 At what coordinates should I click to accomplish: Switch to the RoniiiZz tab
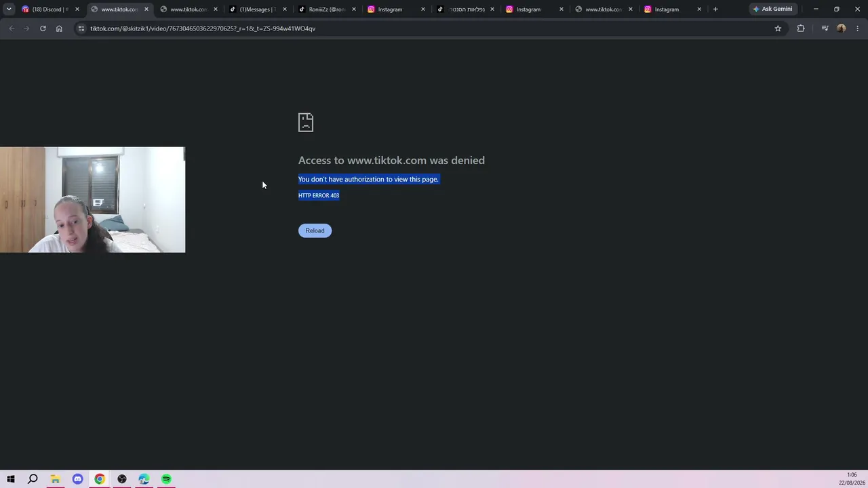(x=326, y=9)
